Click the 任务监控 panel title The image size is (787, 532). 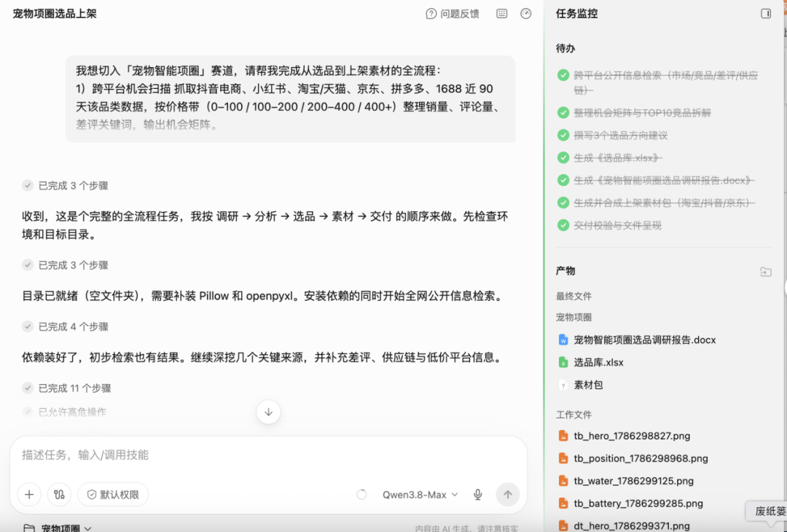click(576, 14)
